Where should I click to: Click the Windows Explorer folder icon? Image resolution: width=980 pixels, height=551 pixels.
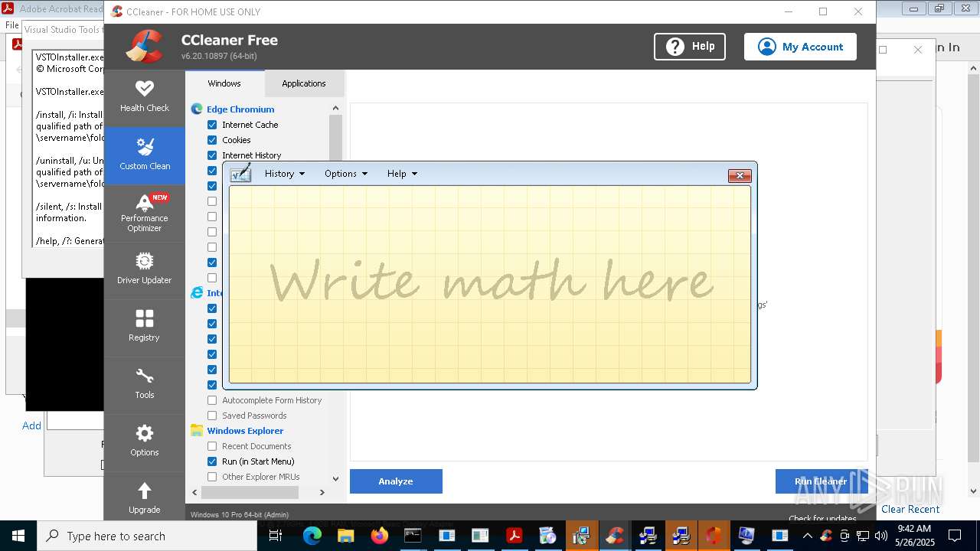[197, 431]
